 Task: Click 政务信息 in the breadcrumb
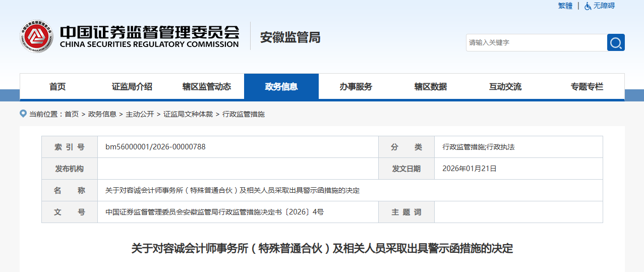(x=102, y=114)
